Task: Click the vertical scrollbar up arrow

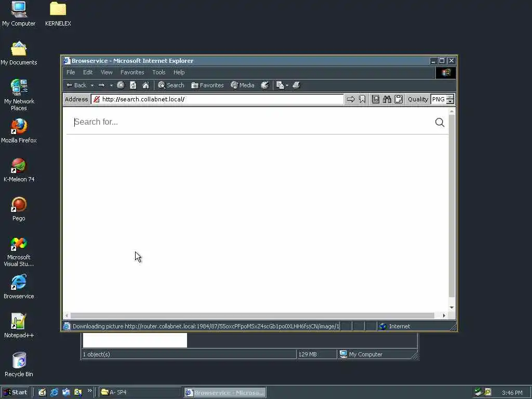Action: [x=451, y=111]
